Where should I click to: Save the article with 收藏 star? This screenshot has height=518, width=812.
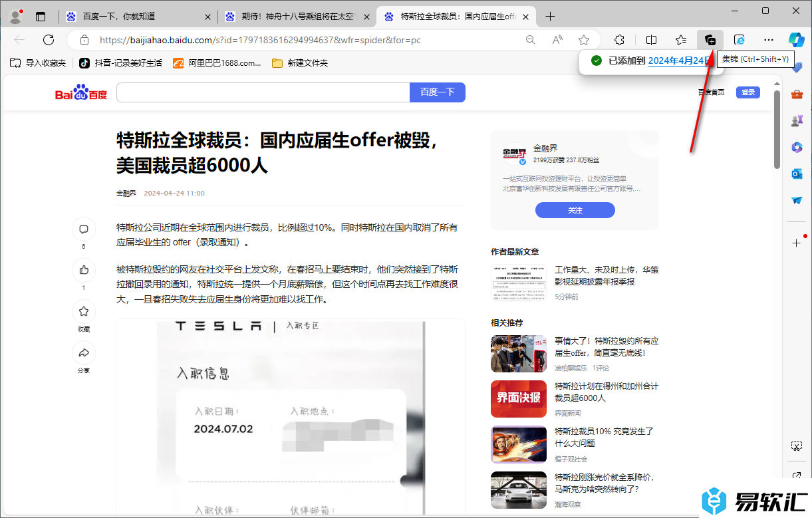[x=84, y=311]
